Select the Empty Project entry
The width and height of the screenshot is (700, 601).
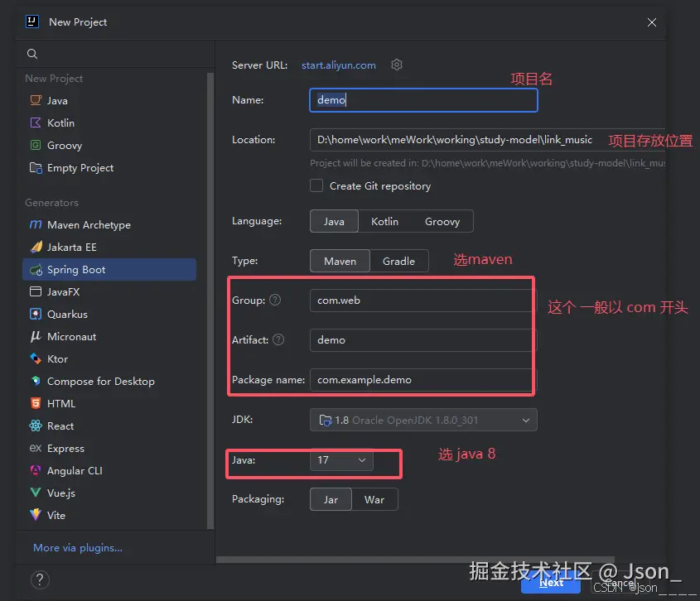(x=109, y=168)
